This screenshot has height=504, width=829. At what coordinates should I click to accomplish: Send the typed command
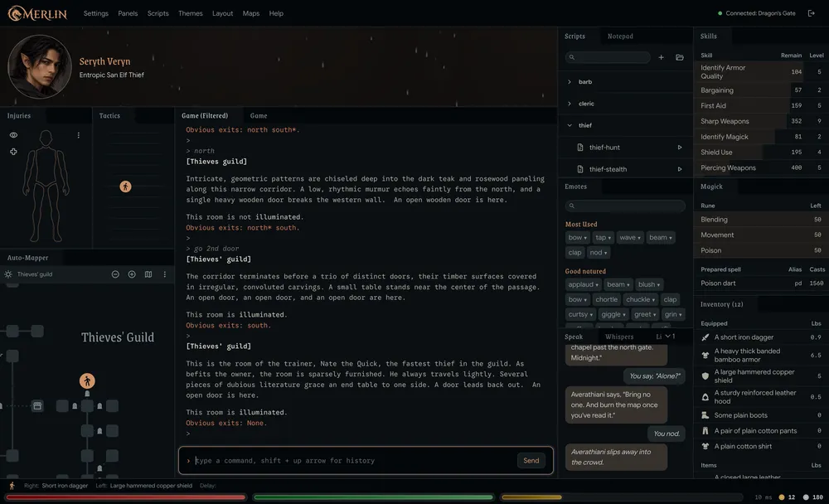(531, 461)
